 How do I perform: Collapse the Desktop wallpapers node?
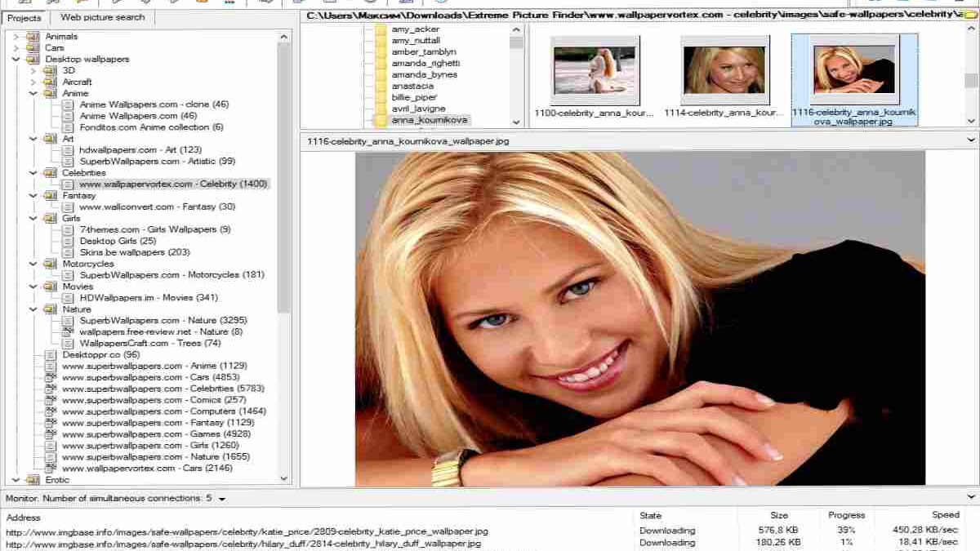point(16,60)
